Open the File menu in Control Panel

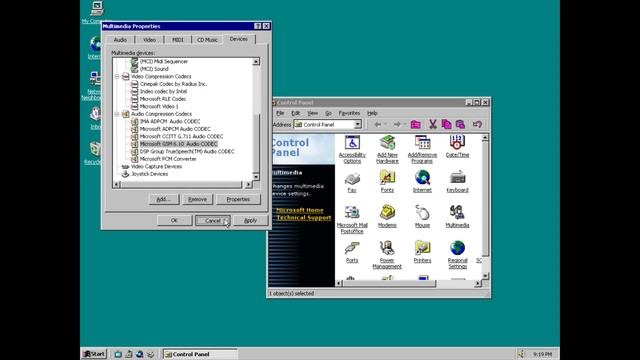(280, 113)
